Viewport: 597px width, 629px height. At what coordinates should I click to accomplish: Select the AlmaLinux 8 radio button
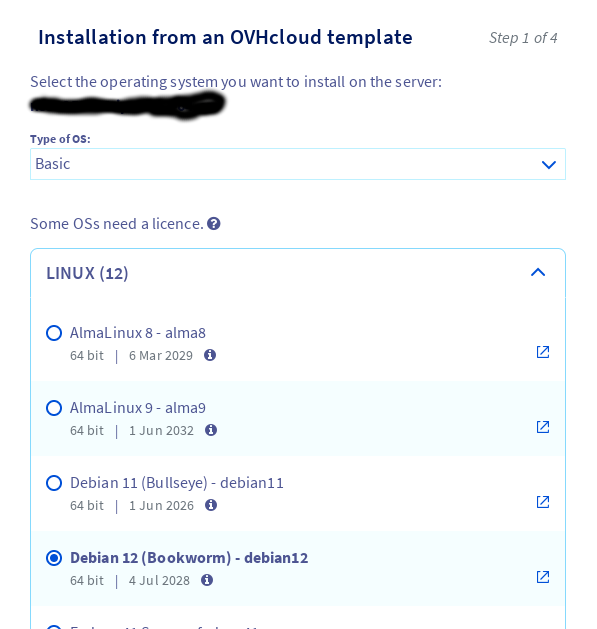point(54,333)
